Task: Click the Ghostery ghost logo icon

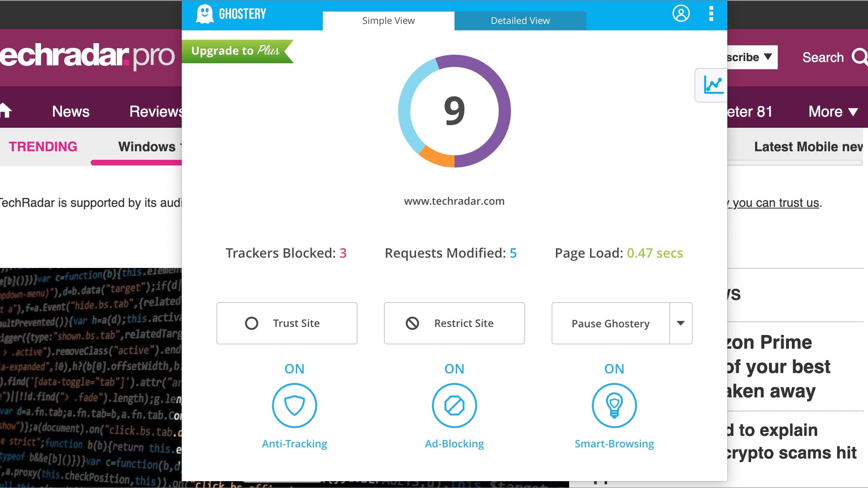Action: coord(205,14)
